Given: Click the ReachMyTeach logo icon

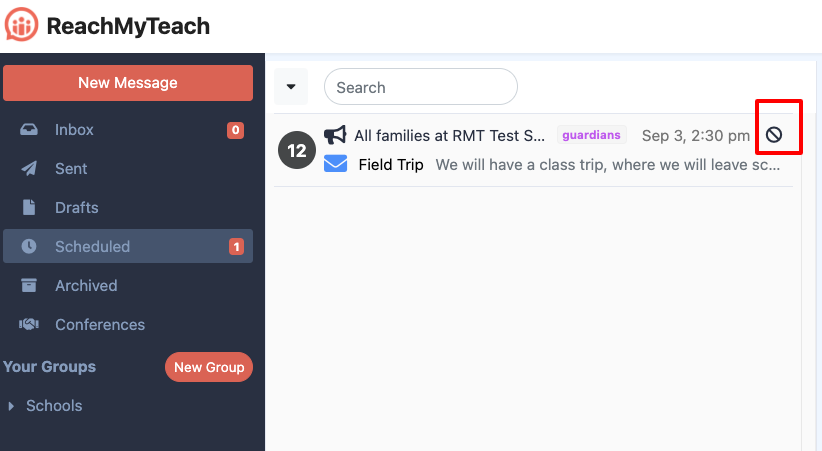Looking at the screenshot, I should [x=21, y=26].
